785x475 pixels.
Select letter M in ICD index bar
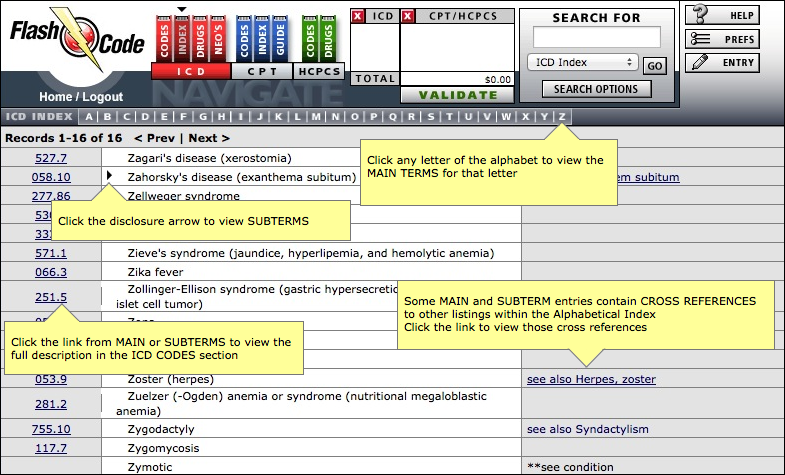pos(316,117)
